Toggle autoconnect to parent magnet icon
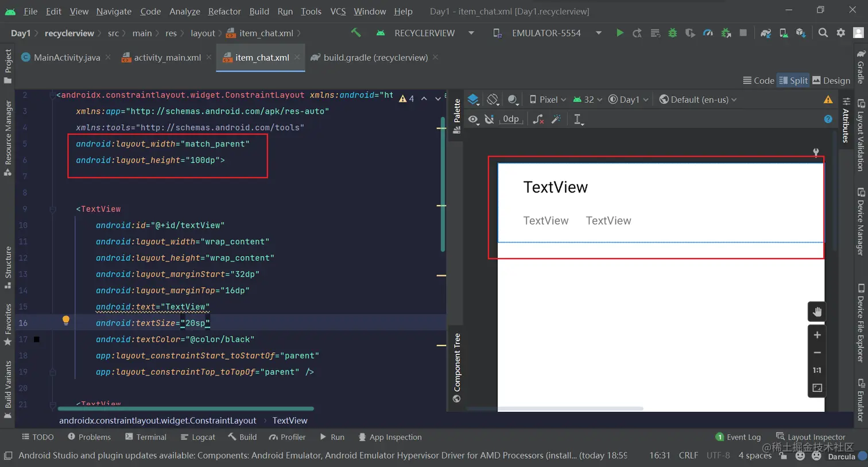The image size is (868, 467). point(489,119)
